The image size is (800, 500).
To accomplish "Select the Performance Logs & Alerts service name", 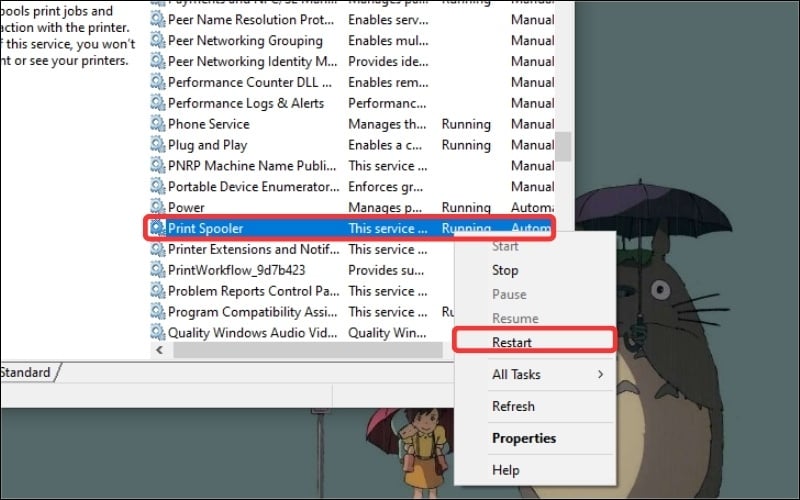I will pos(246,103).
